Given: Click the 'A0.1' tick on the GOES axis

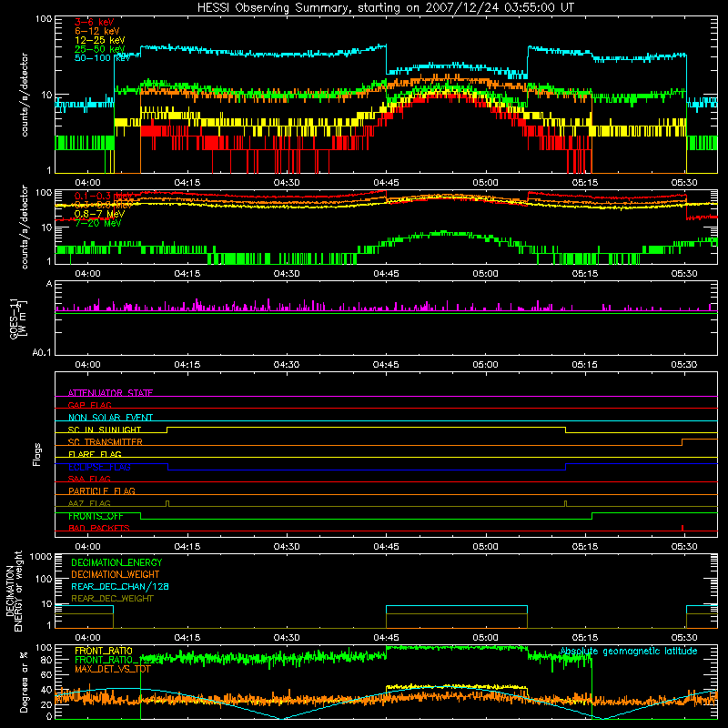Looking at the screenshot, I should coord(42,353).
